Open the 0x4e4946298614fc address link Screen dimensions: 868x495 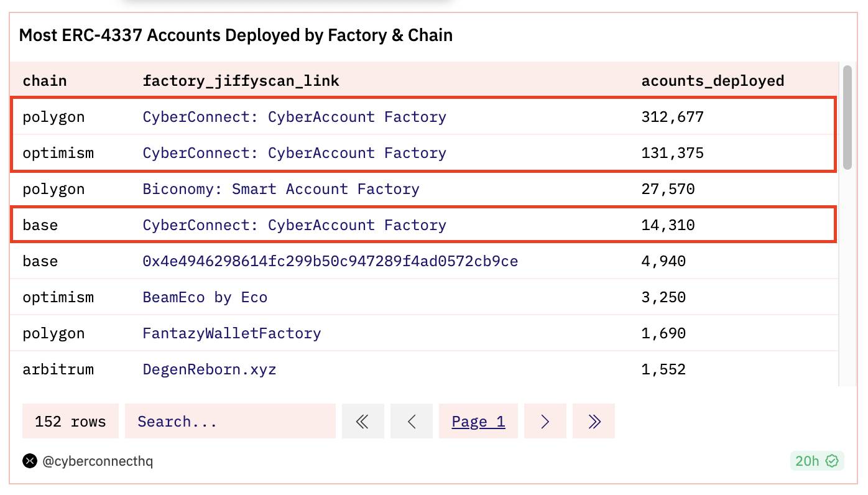(330, 261)
